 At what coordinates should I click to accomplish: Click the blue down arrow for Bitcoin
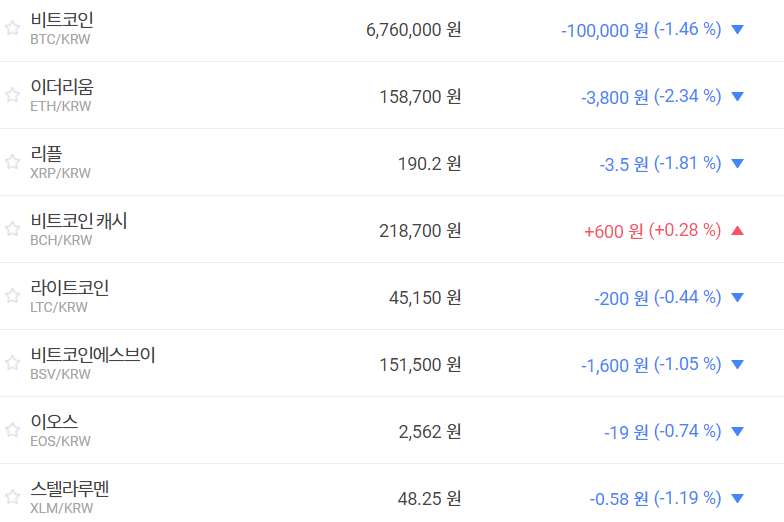[x=738, y=30]
